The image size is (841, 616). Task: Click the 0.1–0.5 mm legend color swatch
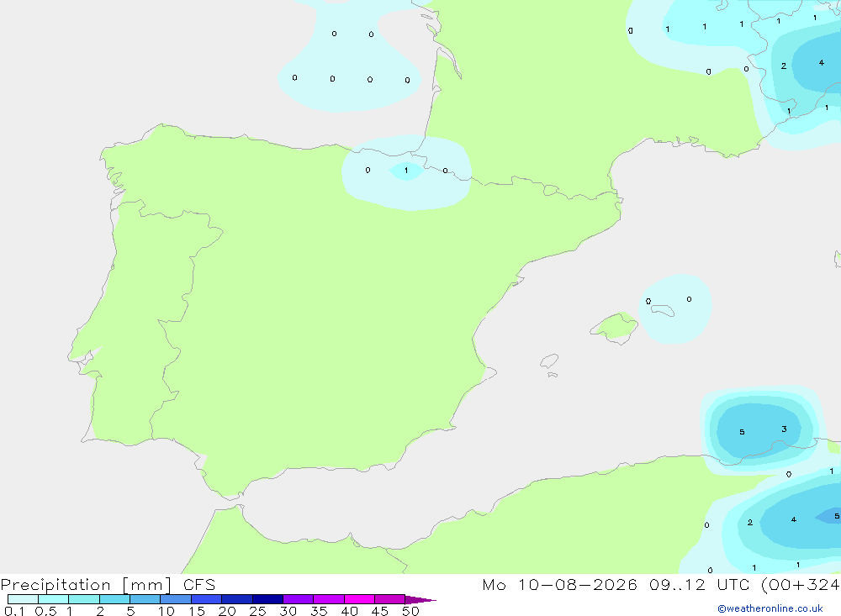[23, 599]
